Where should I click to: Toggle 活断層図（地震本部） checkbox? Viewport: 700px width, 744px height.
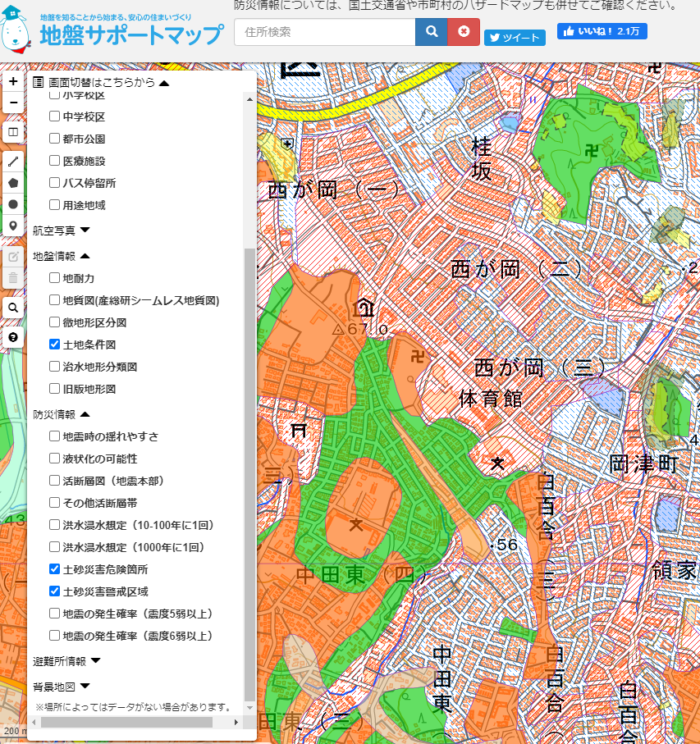tap(55, 481)
